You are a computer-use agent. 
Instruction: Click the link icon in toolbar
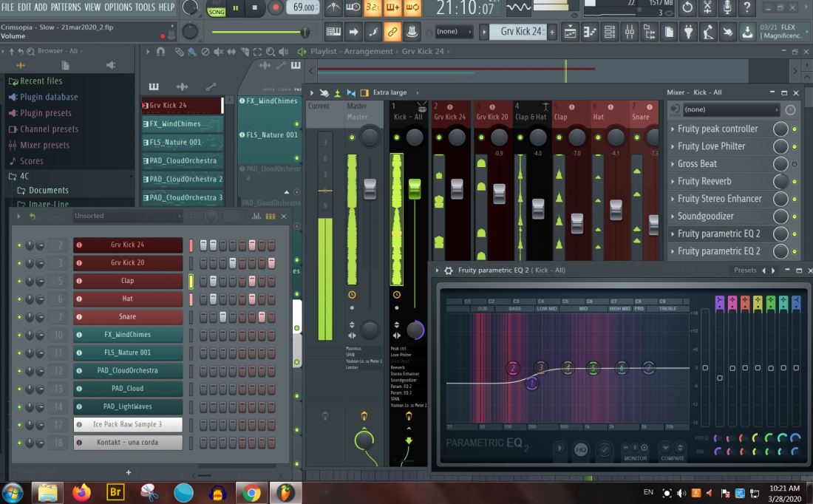(x=393, y=32)
